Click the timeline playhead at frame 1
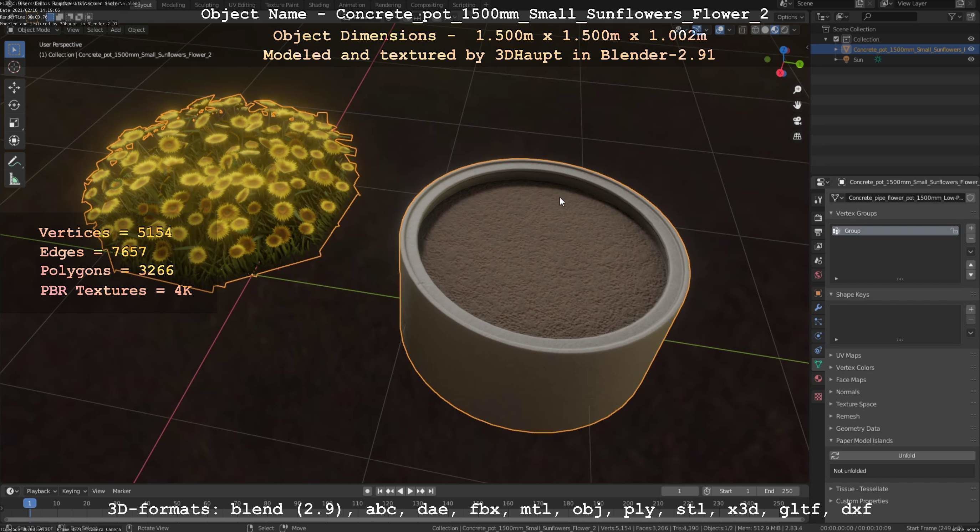Screen dimensions: 980x532 (30, 503)
